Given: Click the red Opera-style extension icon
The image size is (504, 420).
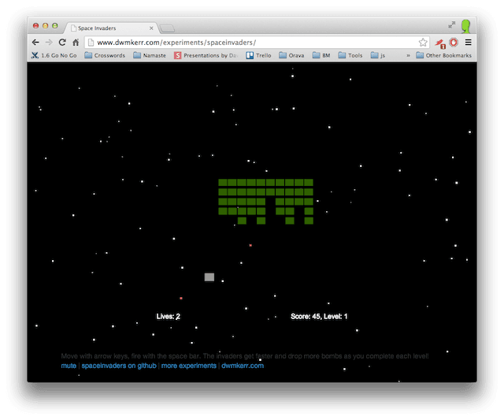Looking at the screenshot, I should pos(454,42).
